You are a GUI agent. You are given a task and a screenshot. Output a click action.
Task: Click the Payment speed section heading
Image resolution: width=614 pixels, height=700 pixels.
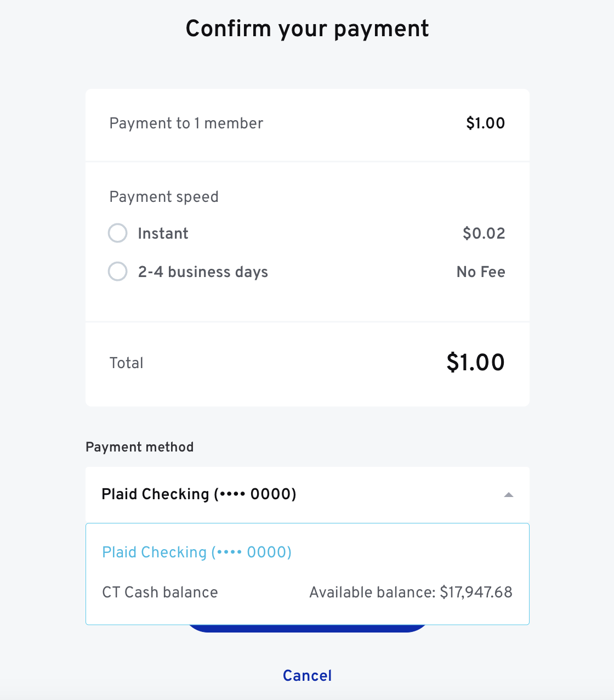[164, 197]
